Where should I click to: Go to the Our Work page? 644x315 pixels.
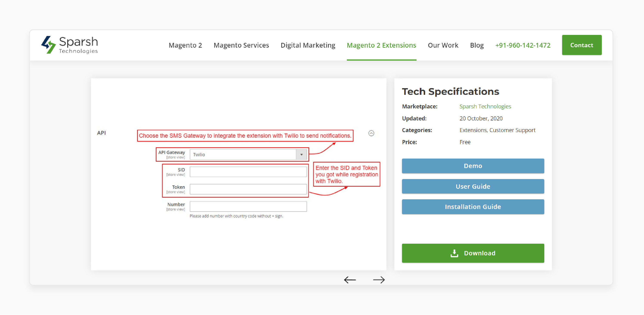click(x=443, y=45)
